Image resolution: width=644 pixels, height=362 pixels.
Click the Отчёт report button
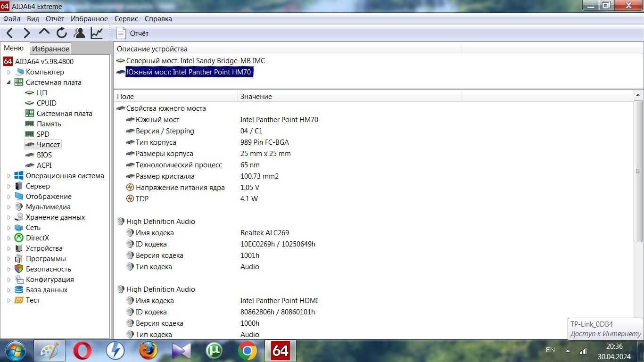click(x=133, y=33)
